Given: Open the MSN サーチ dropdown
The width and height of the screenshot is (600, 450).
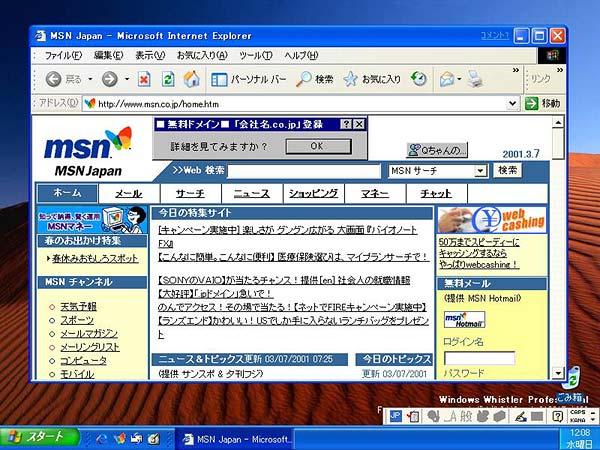Looking at the screenshot, I should click(480, 171).
